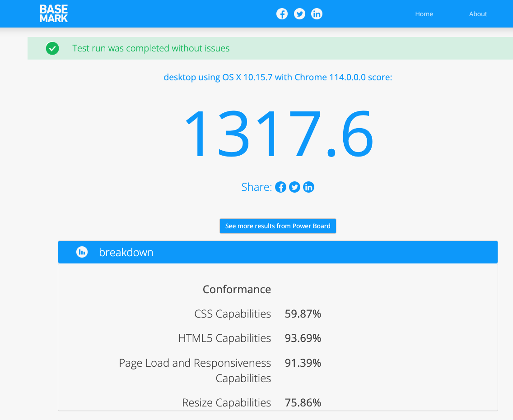
Task: Collapse the breakdown panel header
Action: (278, 252)
